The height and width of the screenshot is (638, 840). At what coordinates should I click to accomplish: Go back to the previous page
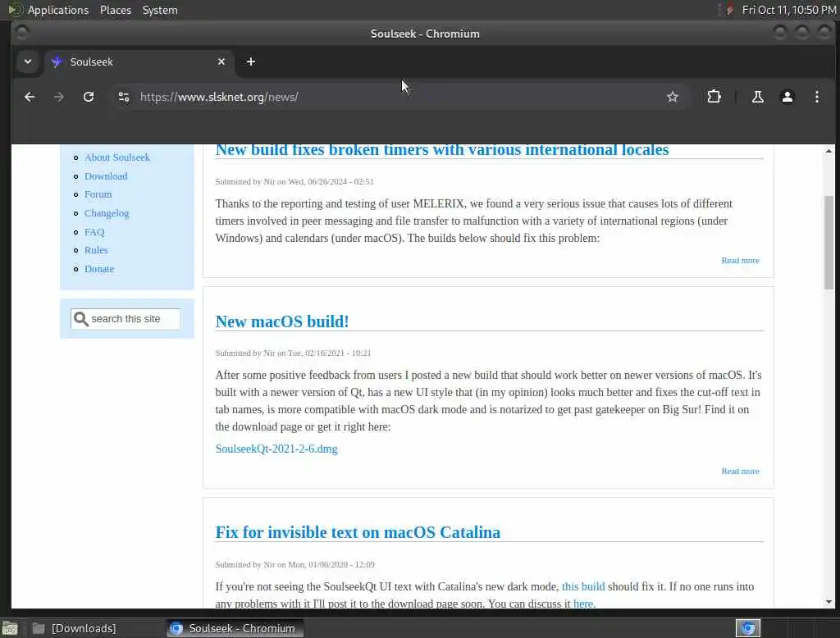pyautogui.click(x=30, y=97)
